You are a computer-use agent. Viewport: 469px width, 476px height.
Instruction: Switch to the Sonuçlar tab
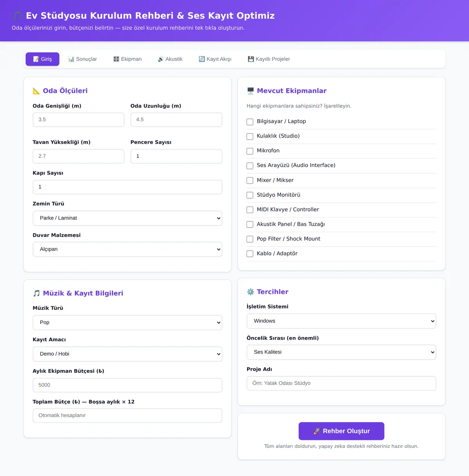pyautogui.click(x=82, y=59)
